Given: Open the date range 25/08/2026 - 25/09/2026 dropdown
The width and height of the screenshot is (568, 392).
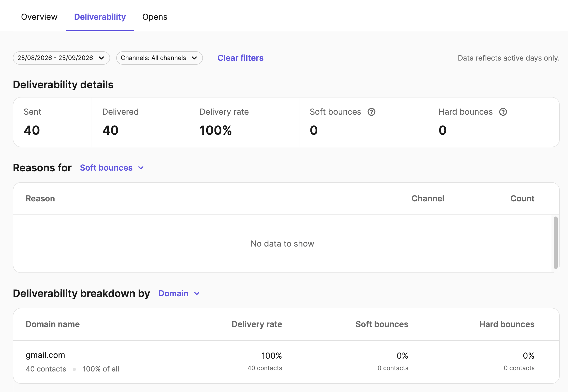Looking at the screenshot, I should [61, 58].
